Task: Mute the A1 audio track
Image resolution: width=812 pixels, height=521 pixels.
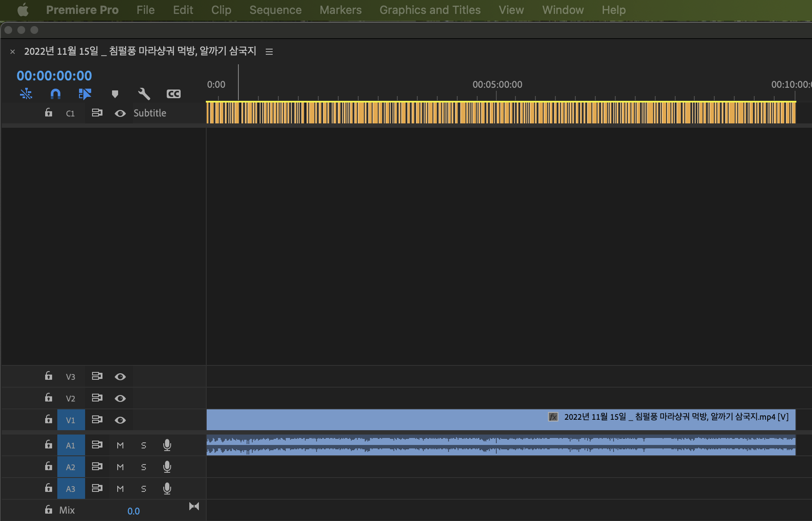Action: click(x=120, y=445)
